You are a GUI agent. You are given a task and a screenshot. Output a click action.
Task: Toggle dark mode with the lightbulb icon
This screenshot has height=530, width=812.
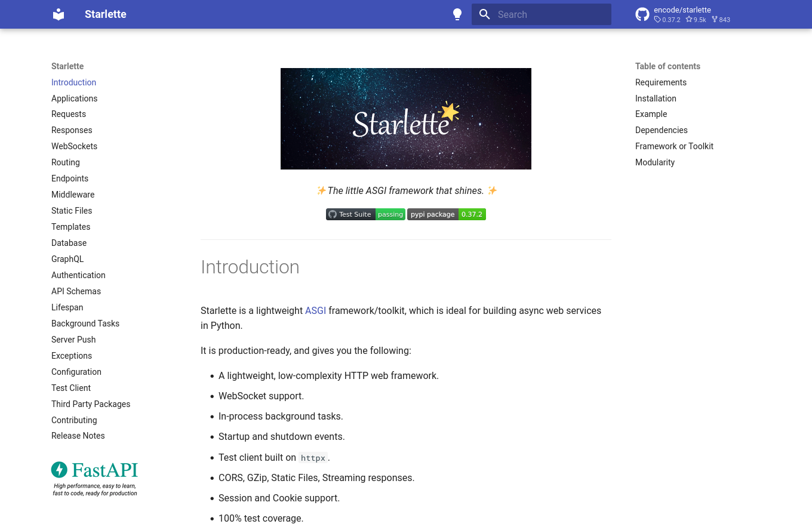(x=457, y=14)
